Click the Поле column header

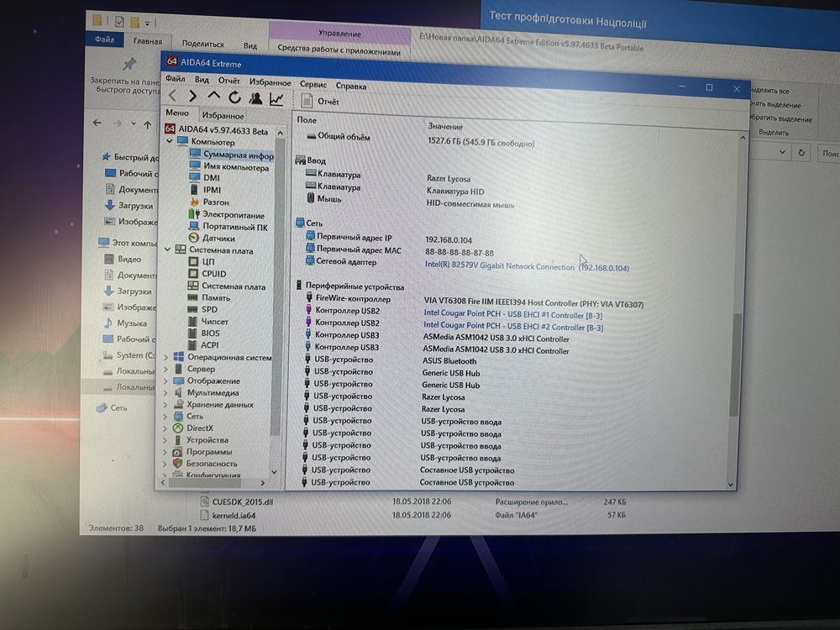[x=307, y=120]
